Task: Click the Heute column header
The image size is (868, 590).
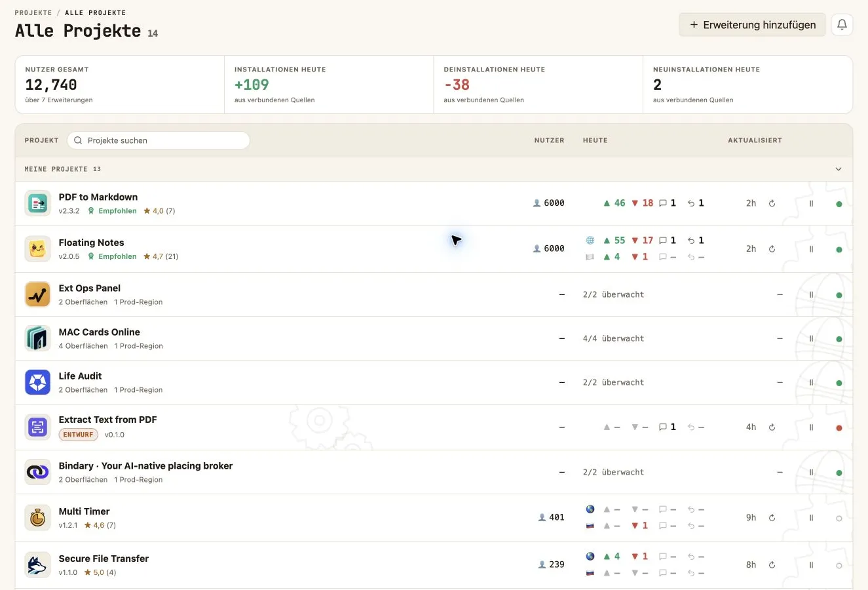Action: pos(595,140)
